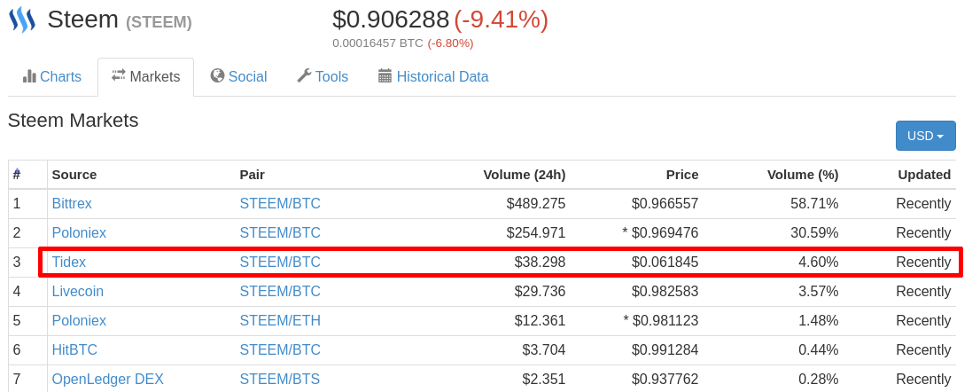Open Poloniex link in row 2
Screen dimensions: 980x392
tap(79, 233)
